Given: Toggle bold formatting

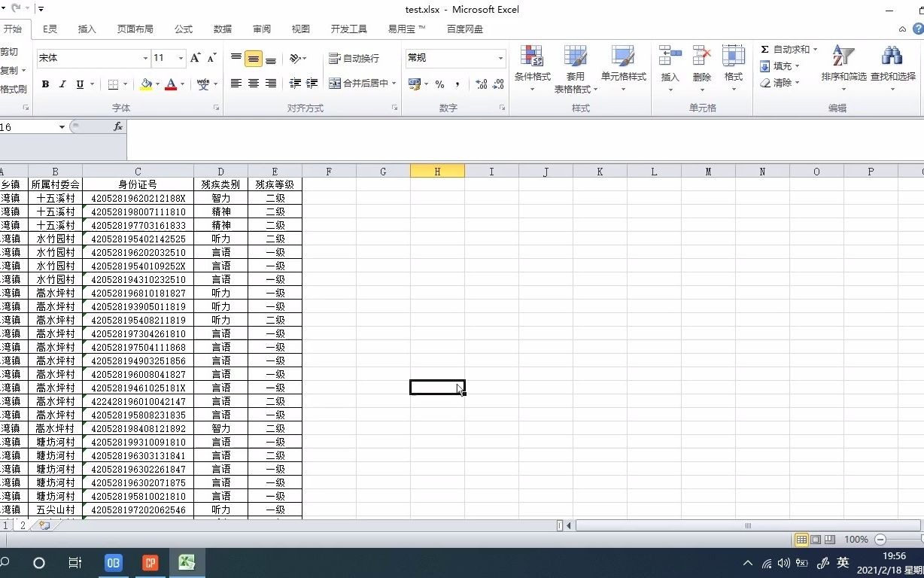Looking at the screenshot, I should 45,84.
